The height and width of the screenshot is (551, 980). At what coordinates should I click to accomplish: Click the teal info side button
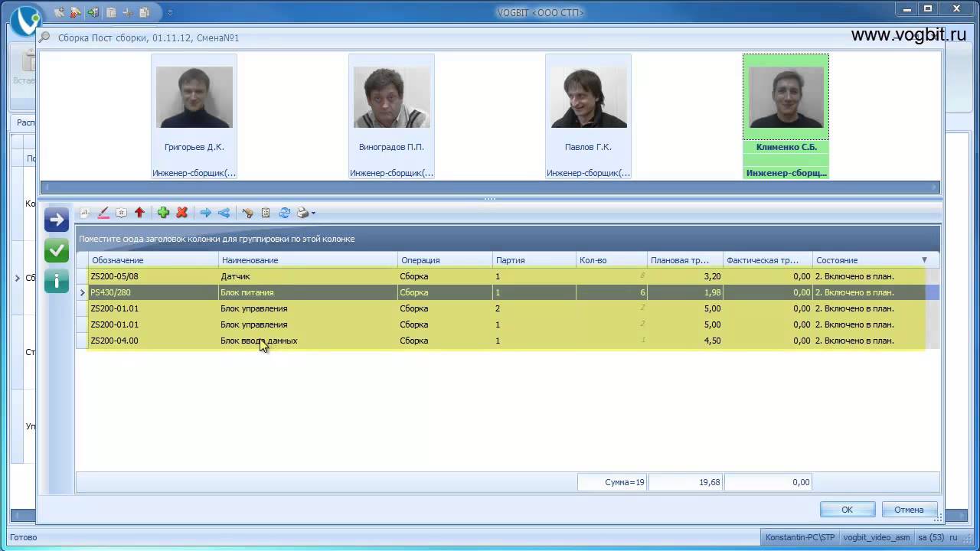click(57, 281)
